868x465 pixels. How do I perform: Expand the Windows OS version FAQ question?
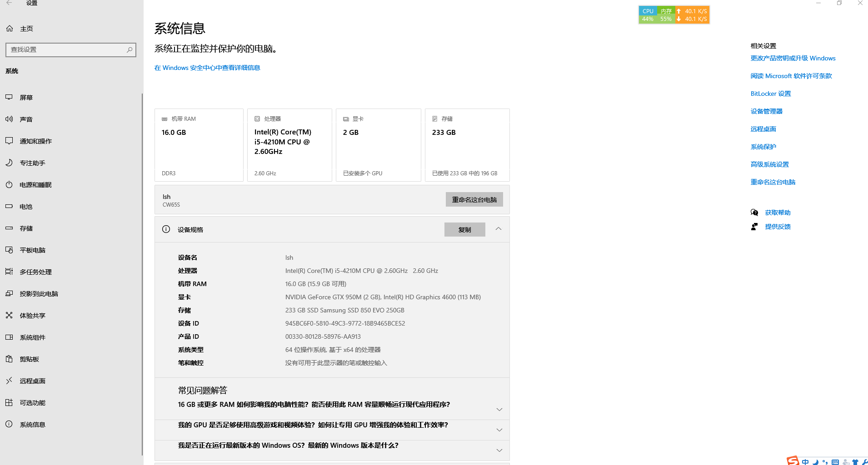coord(499,450)
